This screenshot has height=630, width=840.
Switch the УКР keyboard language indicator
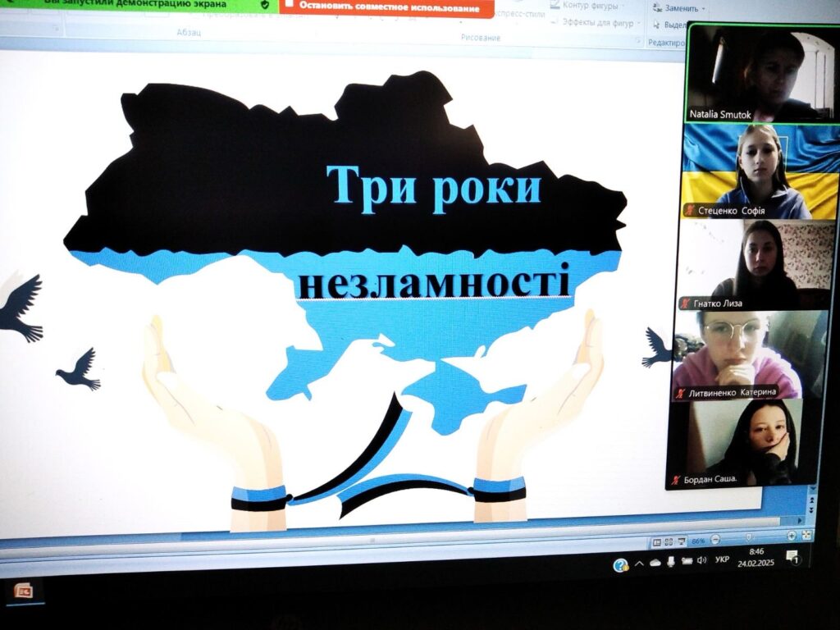722,559
